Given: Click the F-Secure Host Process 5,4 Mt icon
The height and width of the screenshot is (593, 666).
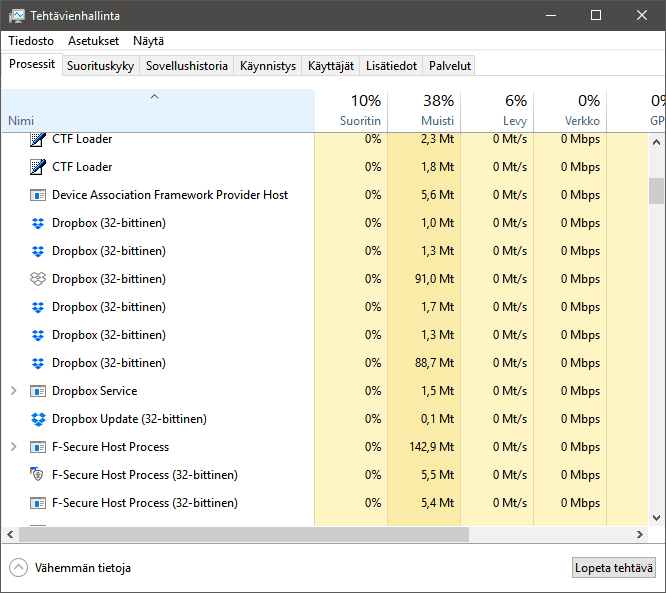Looking at the screenshot, I should click(x=38, y=503).
